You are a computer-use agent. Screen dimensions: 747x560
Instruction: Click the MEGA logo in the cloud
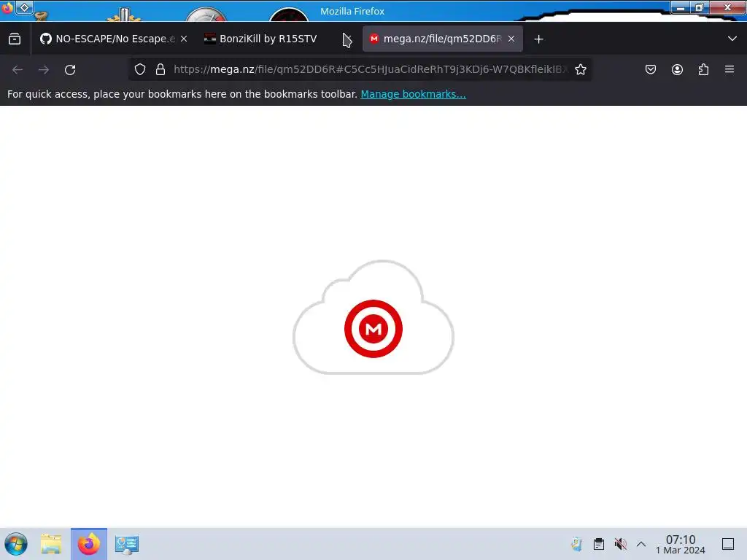(x=373, y=329)
